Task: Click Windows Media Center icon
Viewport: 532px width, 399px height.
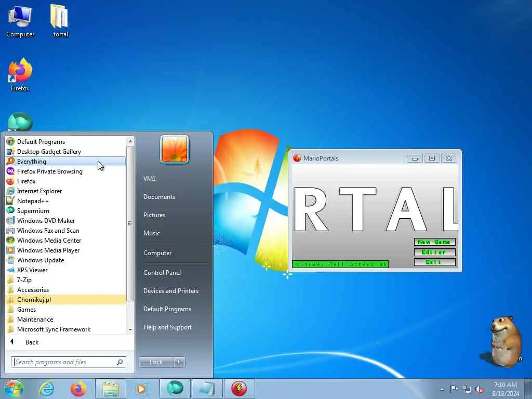Action: coord(10,240)
